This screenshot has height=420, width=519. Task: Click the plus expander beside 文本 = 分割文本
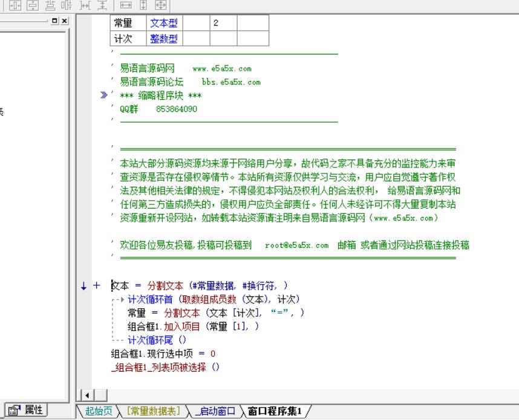pos(96,285)
